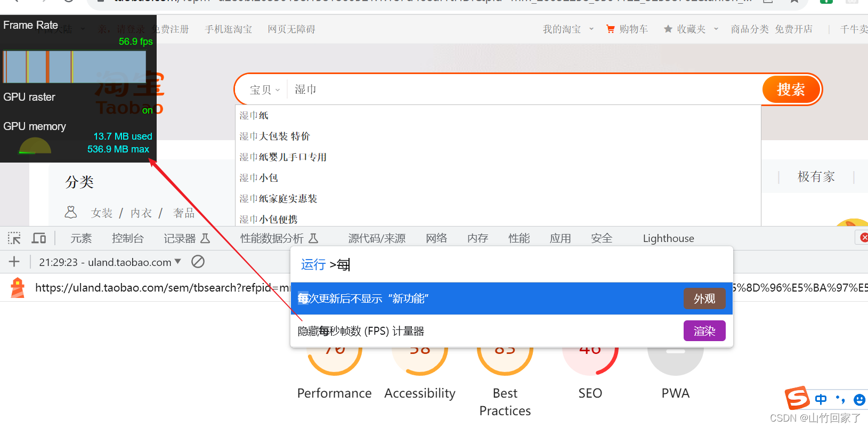Choose suggestion 湿巾小包
The width and height of the screenshot is (868, 428).
tap(498, 178)
